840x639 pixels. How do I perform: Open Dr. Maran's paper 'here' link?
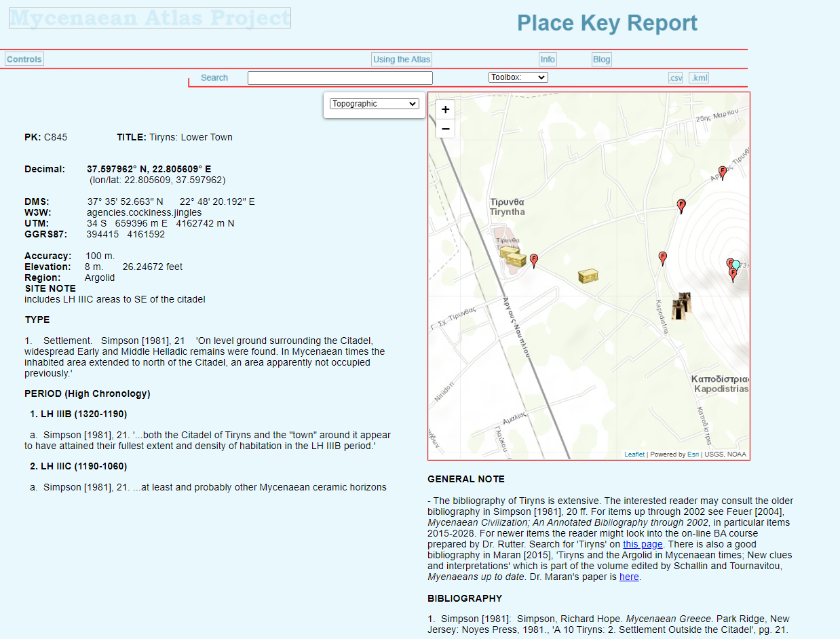pos(629,577)
